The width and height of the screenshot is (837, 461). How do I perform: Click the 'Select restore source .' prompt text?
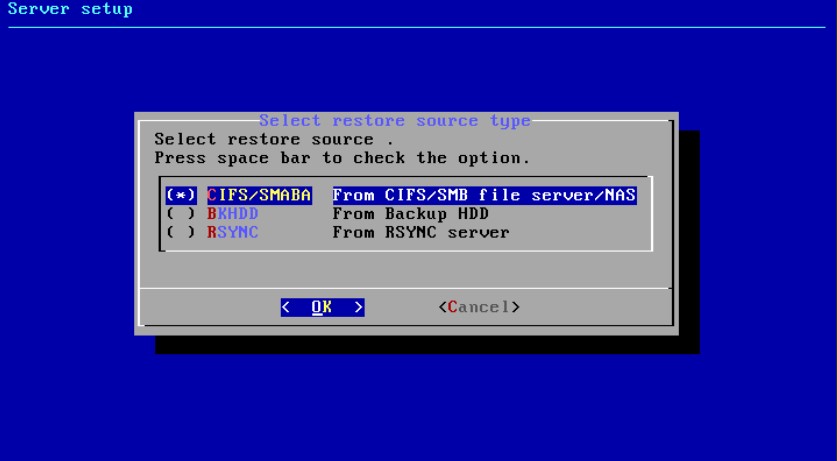267,139
